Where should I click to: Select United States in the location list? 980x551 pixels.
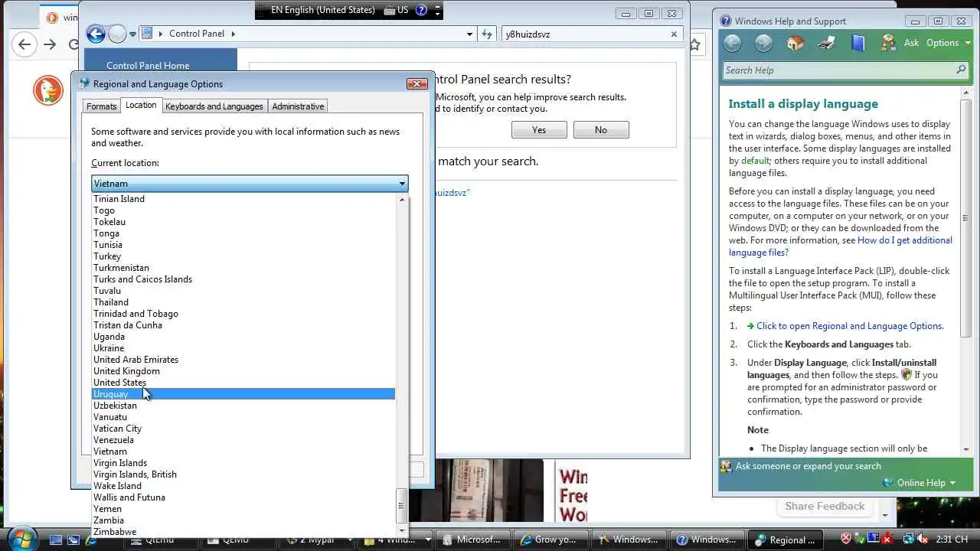coord(243,383)
